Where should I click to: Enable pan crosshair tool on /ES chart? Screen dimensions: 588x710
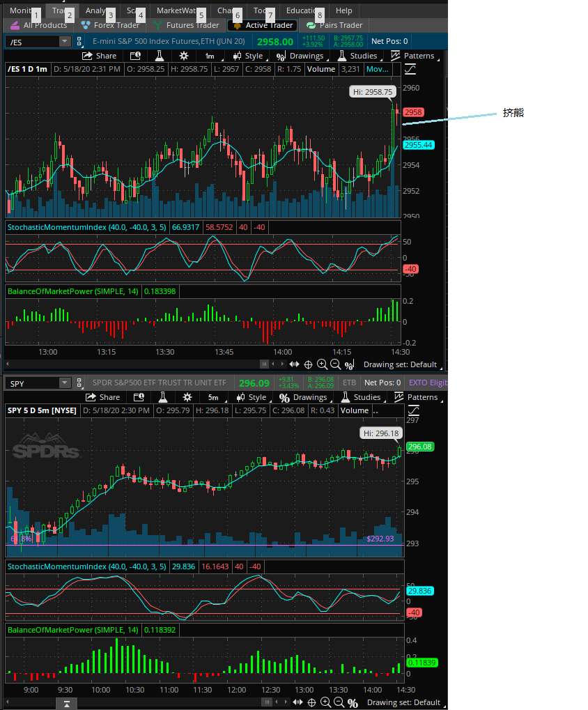point(308,364)
